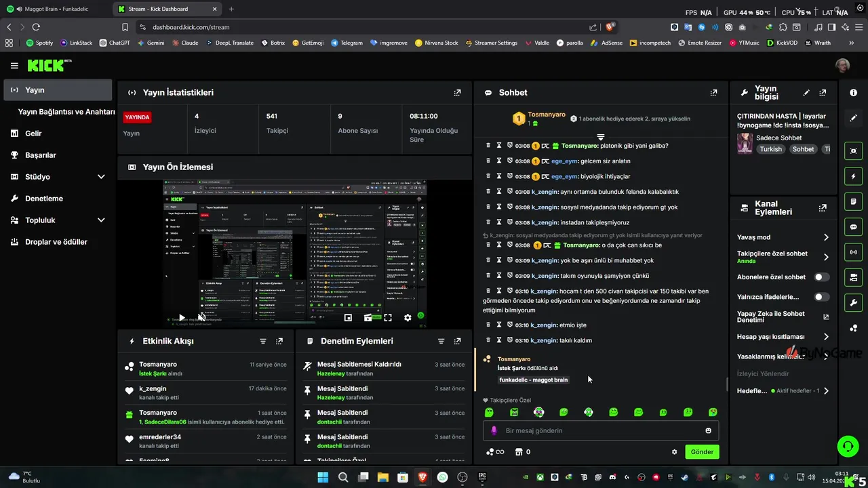
Task: Click the Turkish tag chip
Action: (770, 149)
